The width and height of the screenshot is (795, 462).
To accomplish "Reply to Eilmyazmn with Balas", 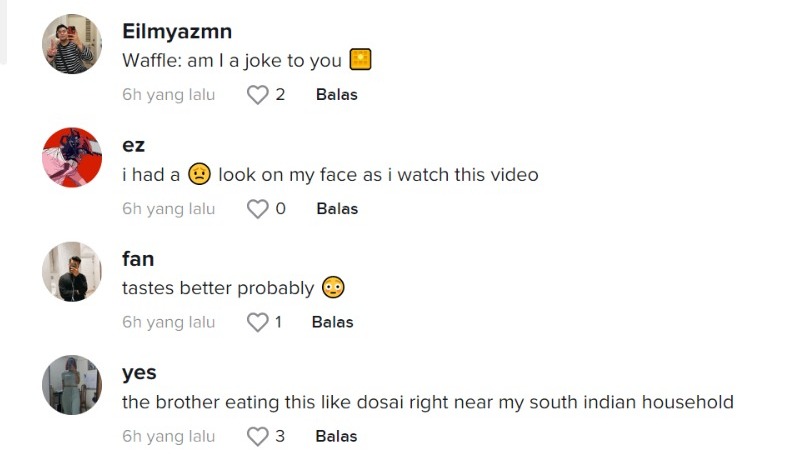I will (x=336, y=95).
